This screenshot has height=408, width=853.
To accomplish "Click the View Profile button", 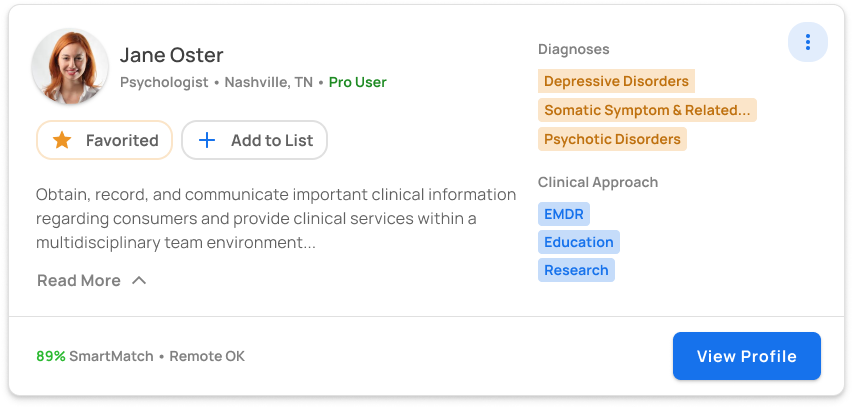I will [x=746, y=356].
